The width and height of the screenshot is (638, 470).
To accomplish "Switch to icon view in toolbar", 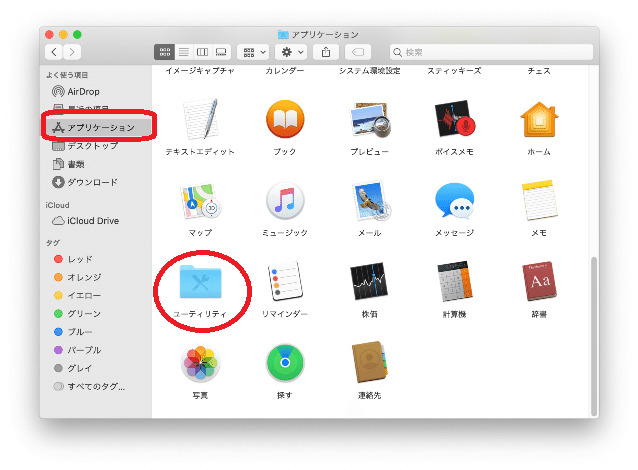I will (164, 52).
